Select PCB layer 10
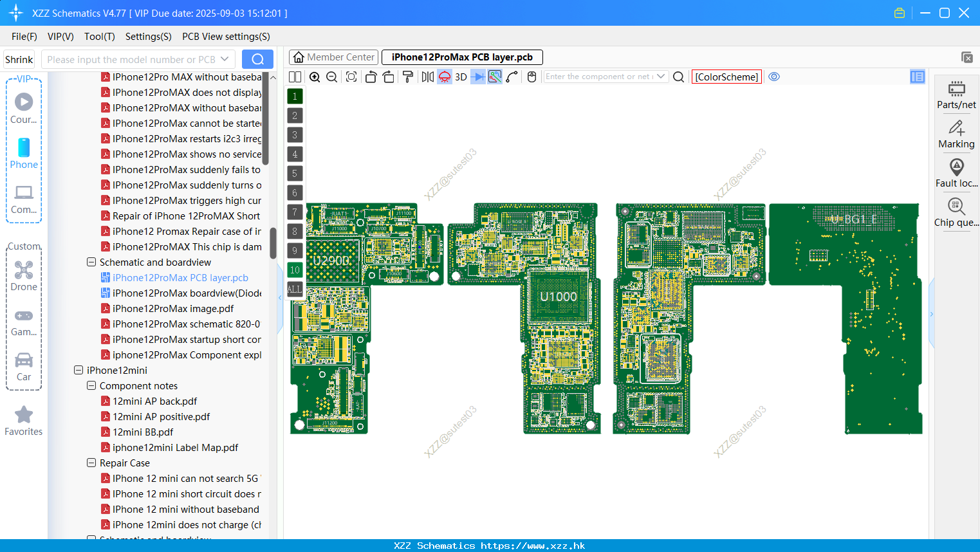The image size is (980, 552). (295, 270)
